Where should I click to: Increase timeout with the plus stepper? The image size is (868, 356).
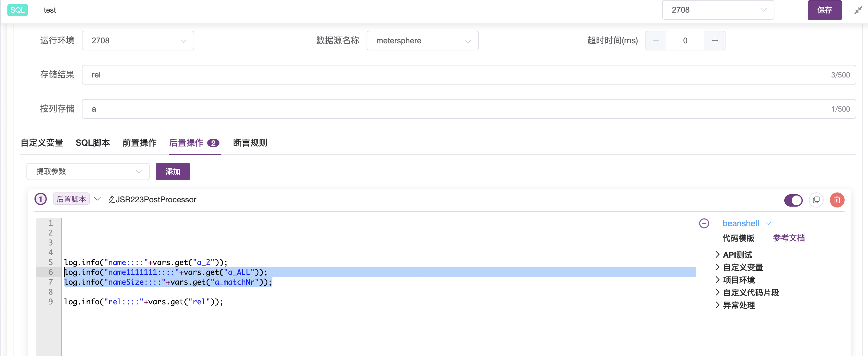pos(715,40)
